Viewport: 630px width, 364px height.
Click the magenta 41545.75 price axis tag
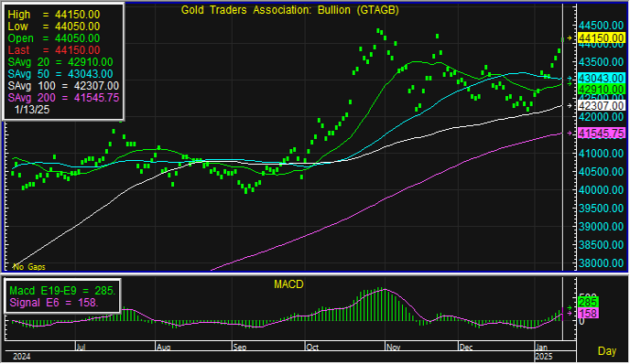click(x=601, y=134)
